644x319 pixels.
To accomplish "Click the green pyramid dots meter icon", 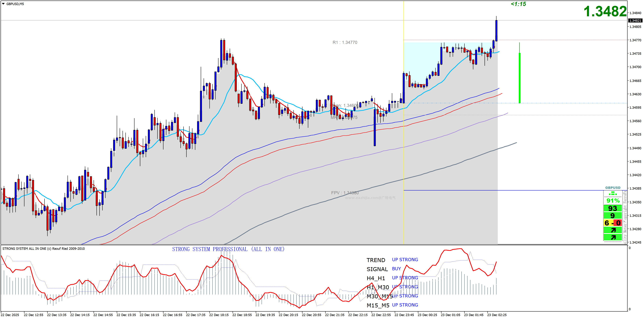I will point(613,193).
